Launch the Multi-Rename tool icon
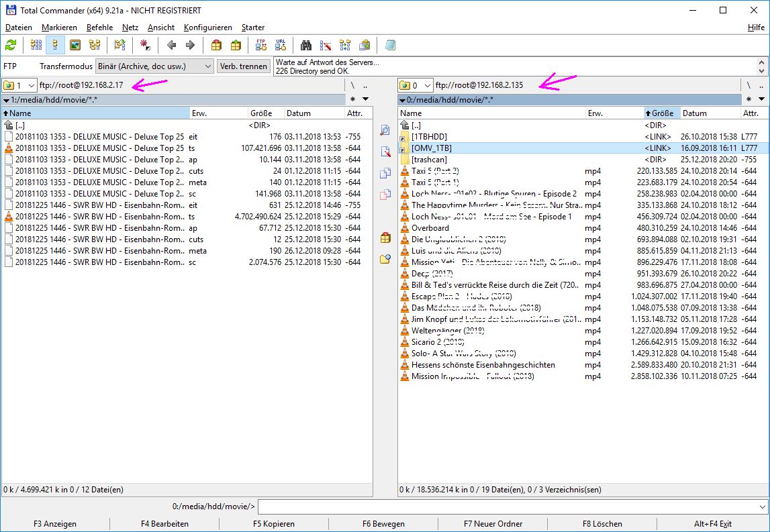The width and height of the screenshot is (770, 532). (325, 45)
